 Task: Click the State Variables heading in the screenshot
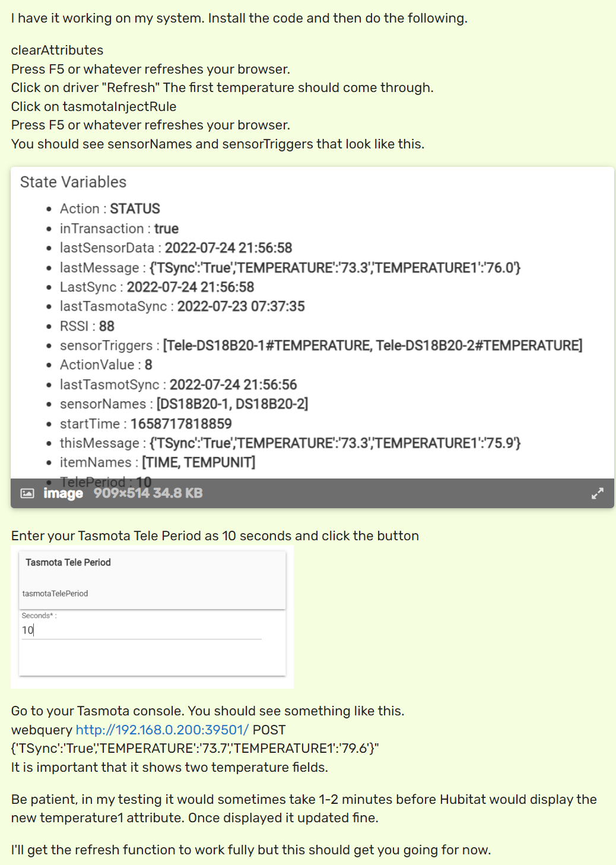(x=74, y=182)
